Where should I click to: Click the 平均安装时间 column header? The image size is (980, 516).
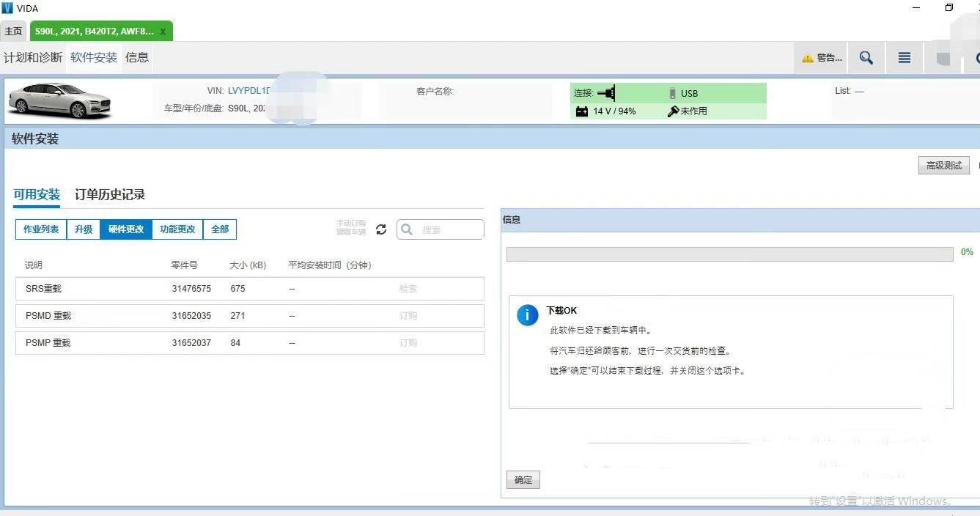click(330, 265)
